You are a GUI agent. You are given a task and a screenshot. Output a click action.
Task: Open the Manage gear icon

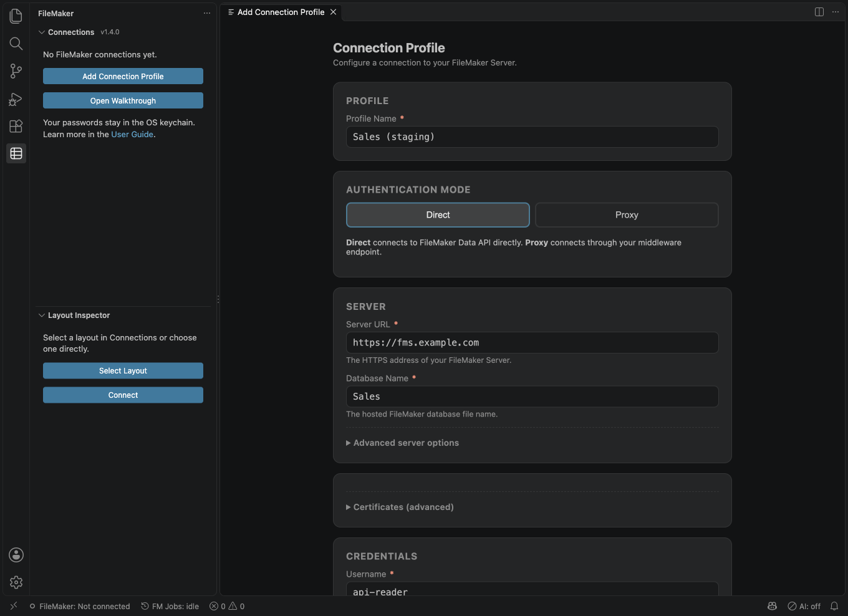coord(16,582)
